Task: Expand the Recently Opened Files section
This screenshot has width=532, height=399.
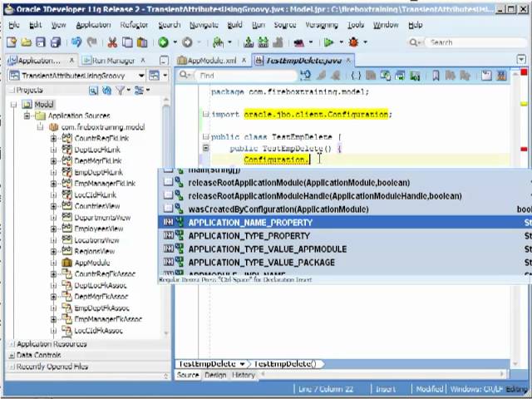Action: [x=12, y=367]
